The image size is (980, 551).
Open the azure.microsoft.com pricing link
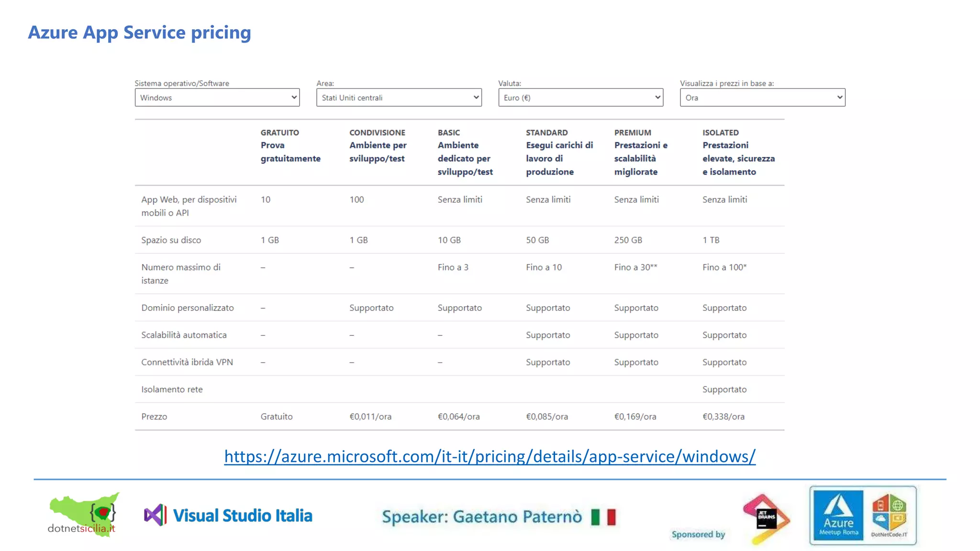(x=490, y=456)
